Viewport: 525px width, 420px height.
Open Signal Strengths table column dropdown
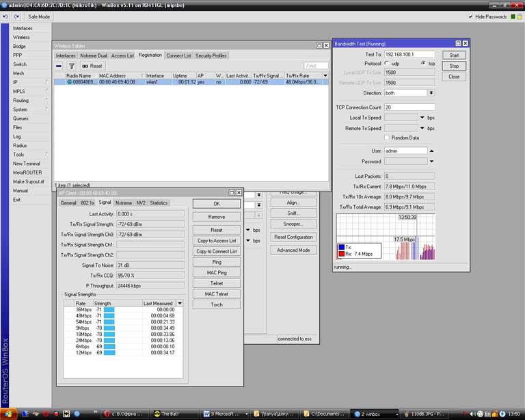pos(180,304)
